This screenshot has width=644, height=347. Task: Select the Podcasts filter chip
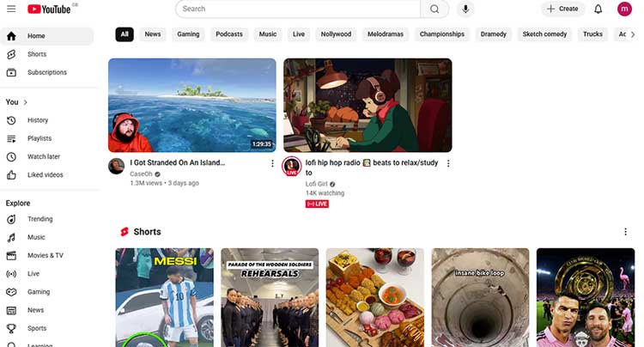coord(228,34)
